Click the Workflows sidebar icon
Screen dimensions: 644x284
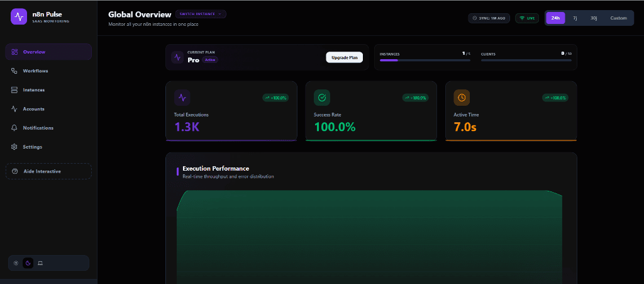click(14, 71)
